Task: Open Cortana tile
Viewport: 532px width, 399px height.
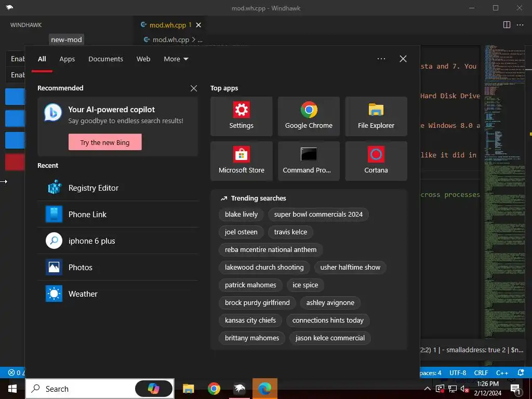Action: point(376,161)
